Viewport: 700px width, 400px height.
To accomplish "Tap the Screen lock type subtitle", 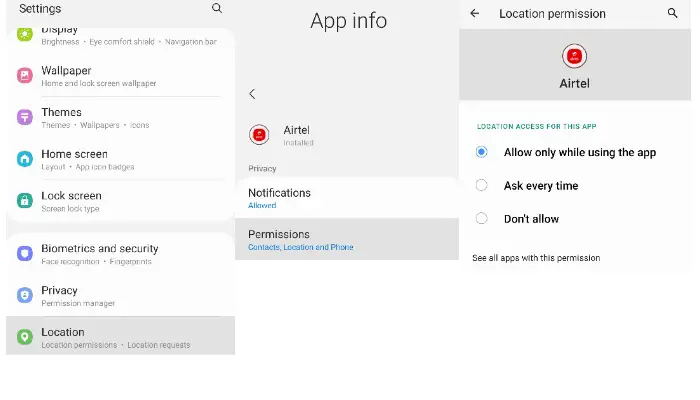I will (70, 208).
